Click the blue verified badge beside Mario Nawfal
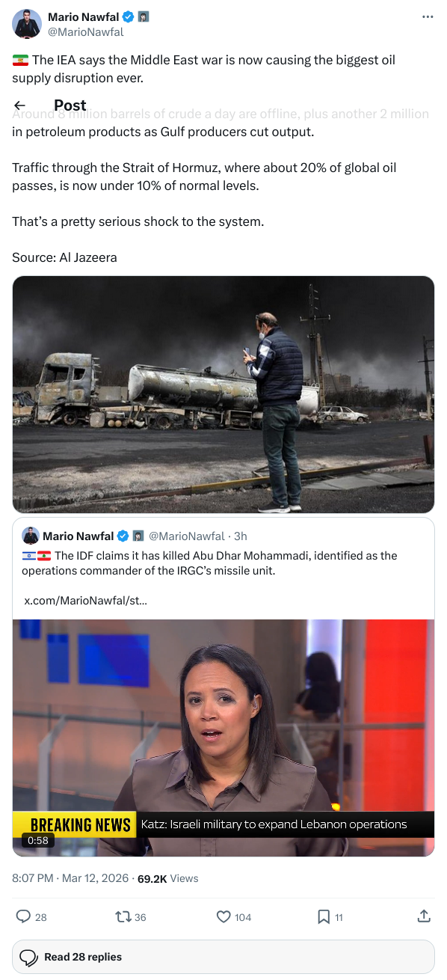447x980 pixels. 129,17
